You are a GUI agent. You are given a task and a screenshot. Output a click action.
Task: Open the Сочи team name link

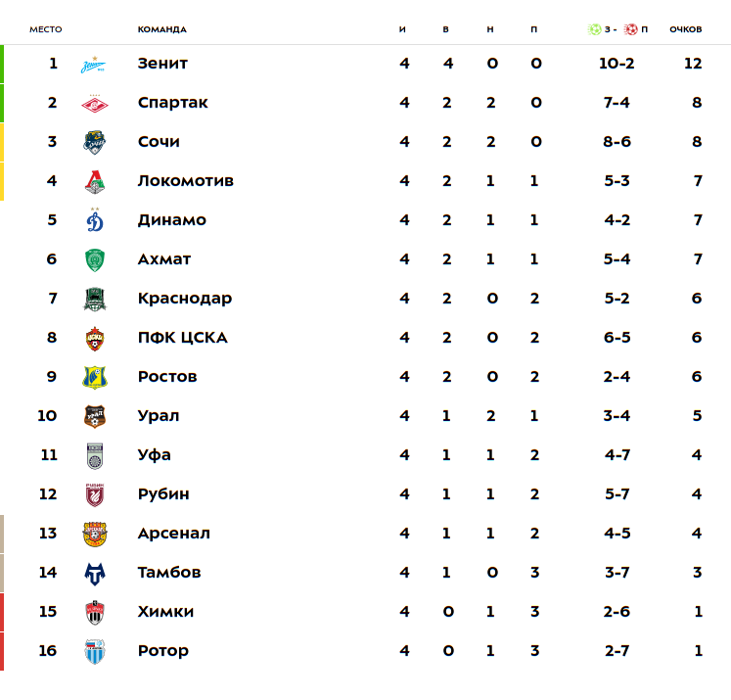tap(159, 142)
